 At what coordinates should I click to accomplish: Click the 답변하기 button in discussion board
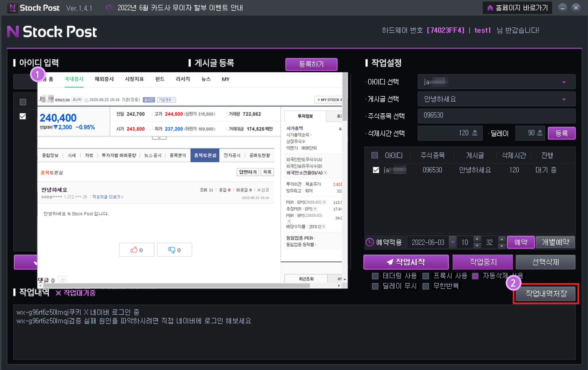point(248,172)
